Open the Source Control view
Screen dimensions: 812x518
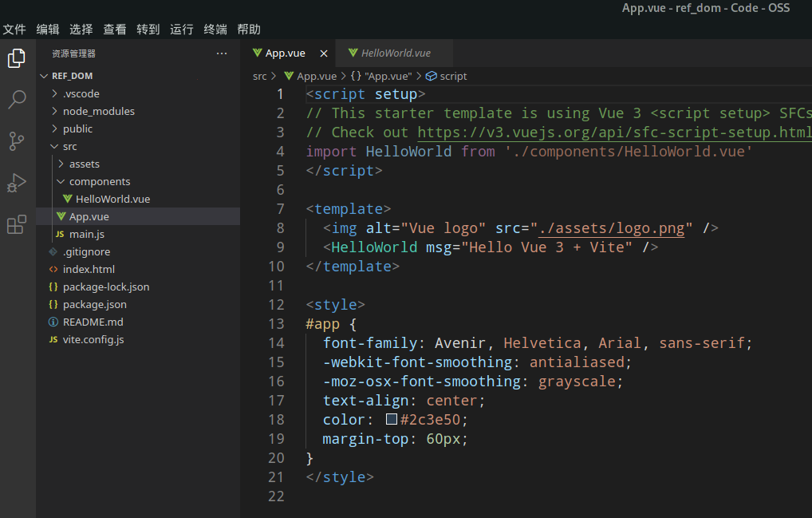click(17, 141)
